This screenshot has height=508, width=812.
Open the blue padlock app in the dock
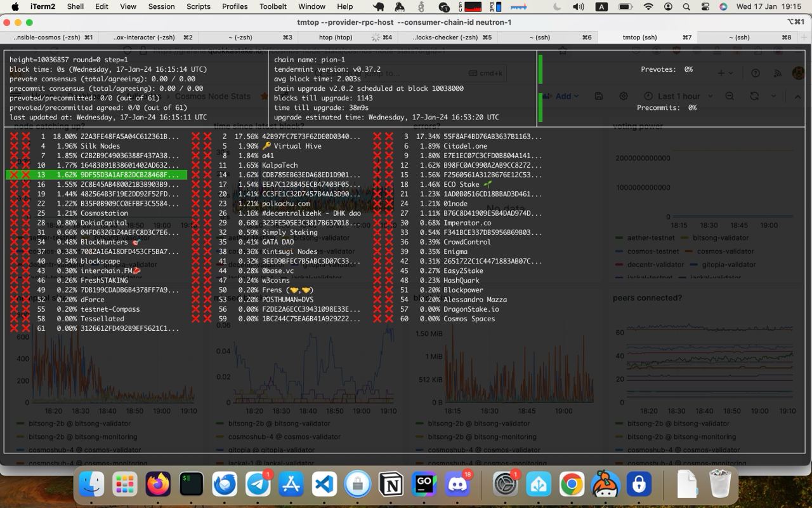[639, 485]
